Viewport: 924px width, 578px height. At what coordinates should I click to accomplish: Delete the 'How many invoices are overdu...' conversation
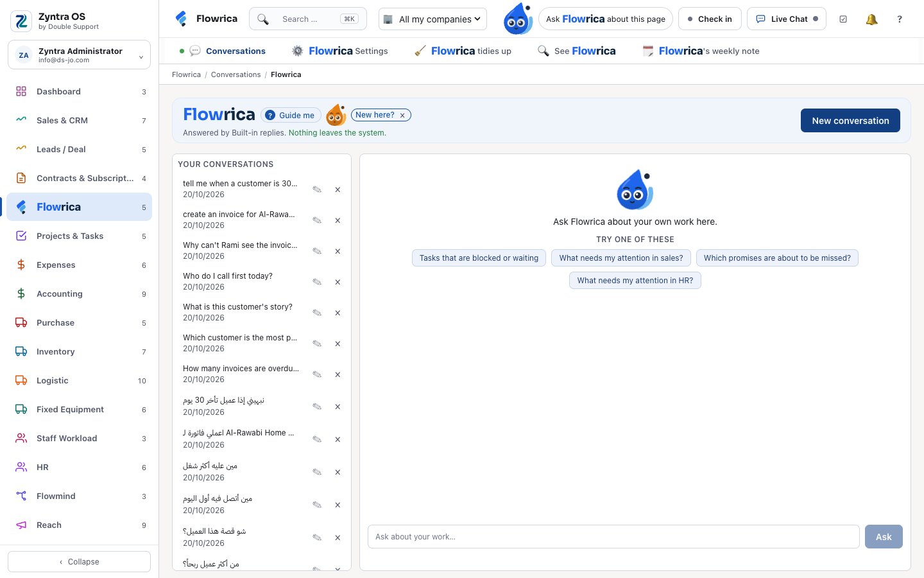click(338, 374)
